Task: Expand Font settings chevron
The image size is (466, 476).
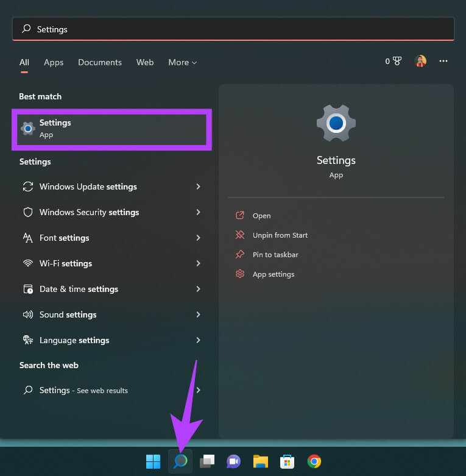Action: point(198,238)
